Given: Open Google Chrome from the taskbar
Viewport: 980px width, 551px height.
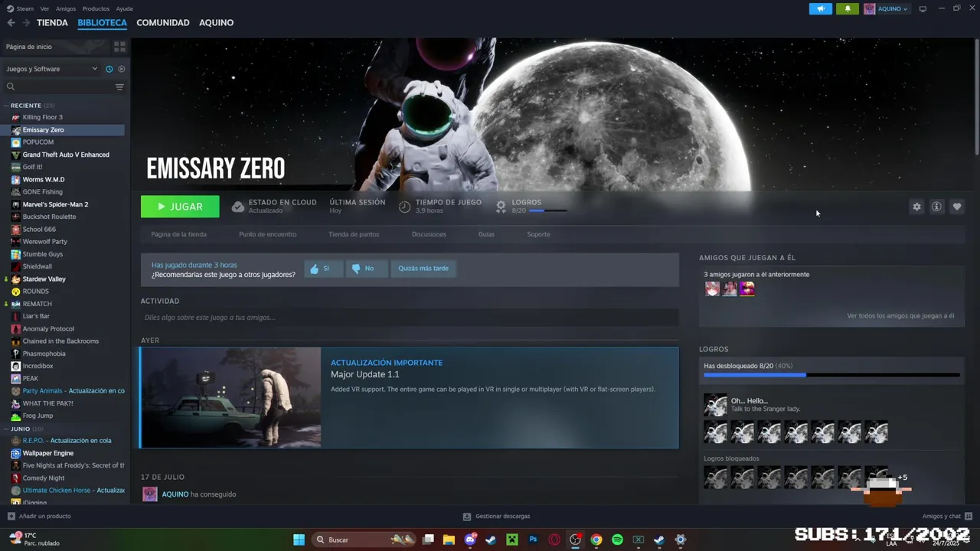Looking at the screenshot, I should coord(596,540).
